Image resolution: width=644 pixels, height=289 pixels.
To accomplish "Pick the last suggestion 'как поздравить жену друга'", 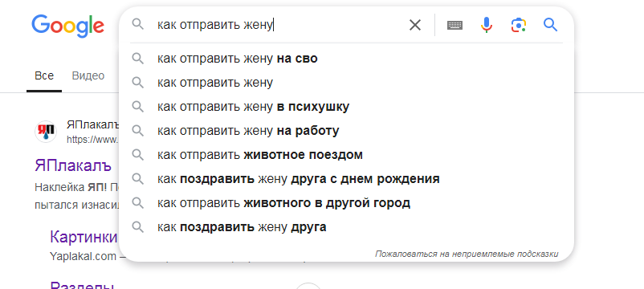I will click(x=346, y=227).
